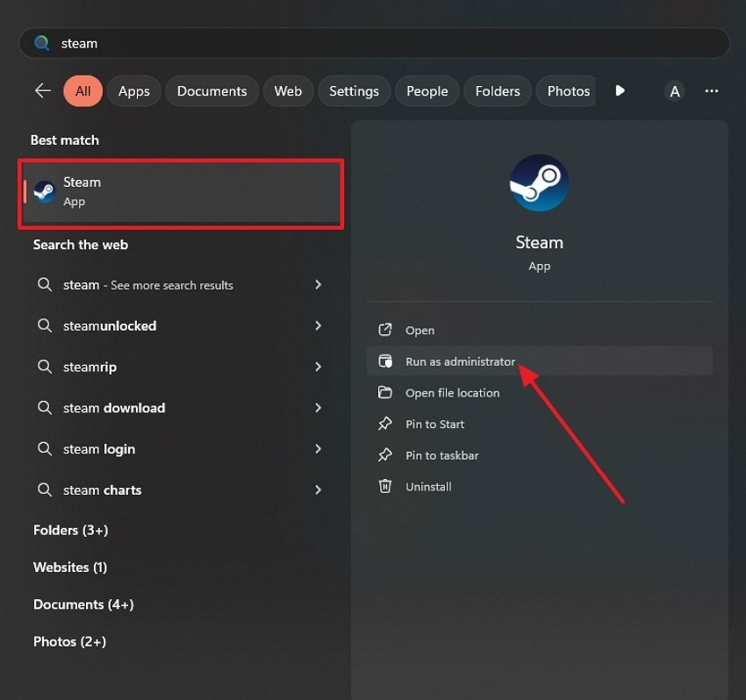Switch to the Settings filter tab

(x=354, y=91)
